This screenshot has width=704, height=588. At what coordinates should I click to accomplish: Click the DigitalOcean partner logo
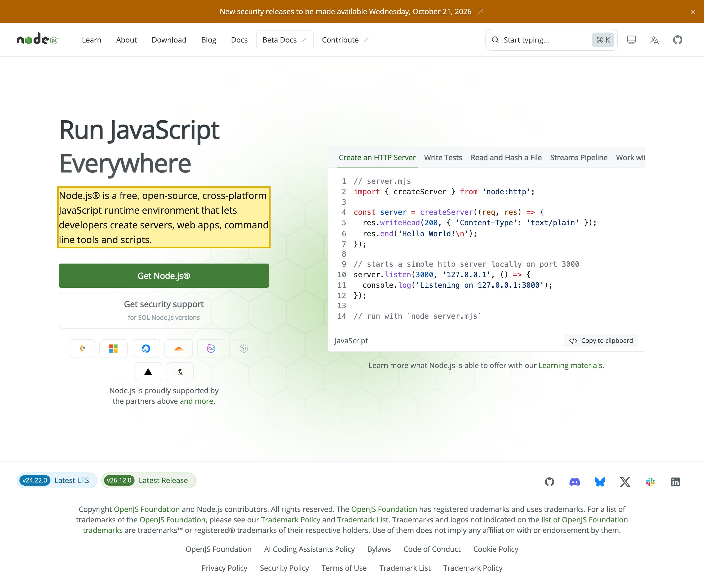[x=146, y=348]
